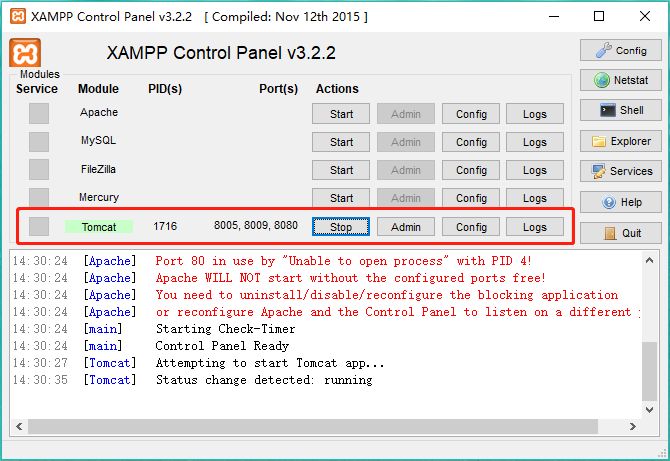View Apache Logs
Image resolution: width=670 pixels, height=461 pixels.
[x=535, y=114]
